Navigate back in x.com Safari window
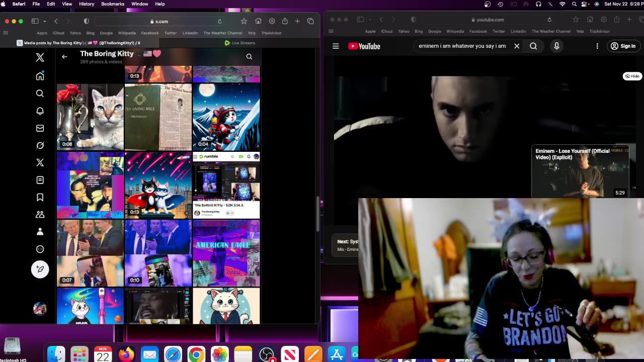Image resolution: width=644 pixels, height=362 pixels. (56, 21)
